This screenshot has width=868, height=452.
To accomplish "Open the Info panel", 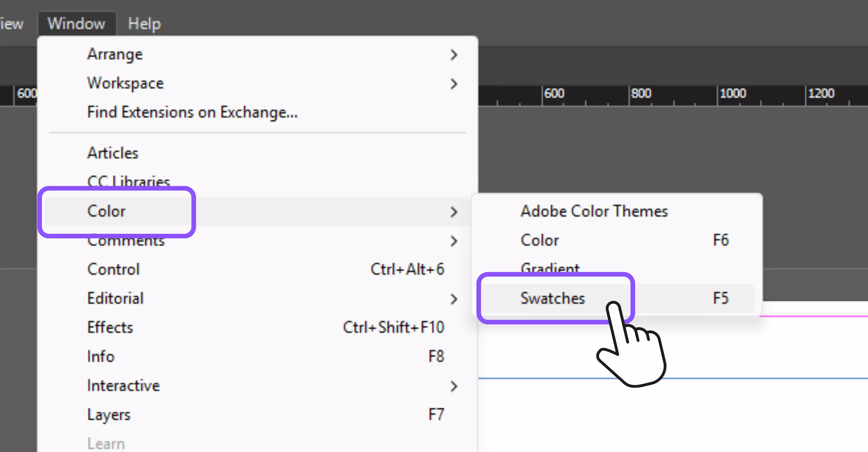I will click(101, 357).
